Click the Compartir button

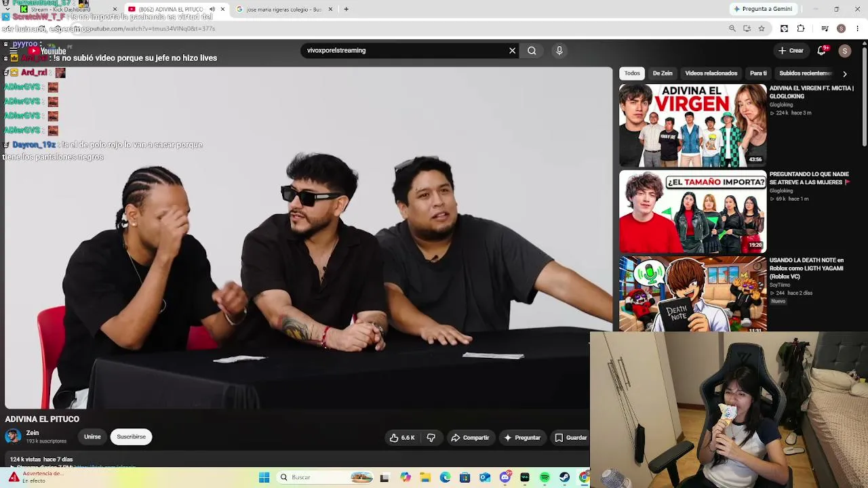(470, 438)
